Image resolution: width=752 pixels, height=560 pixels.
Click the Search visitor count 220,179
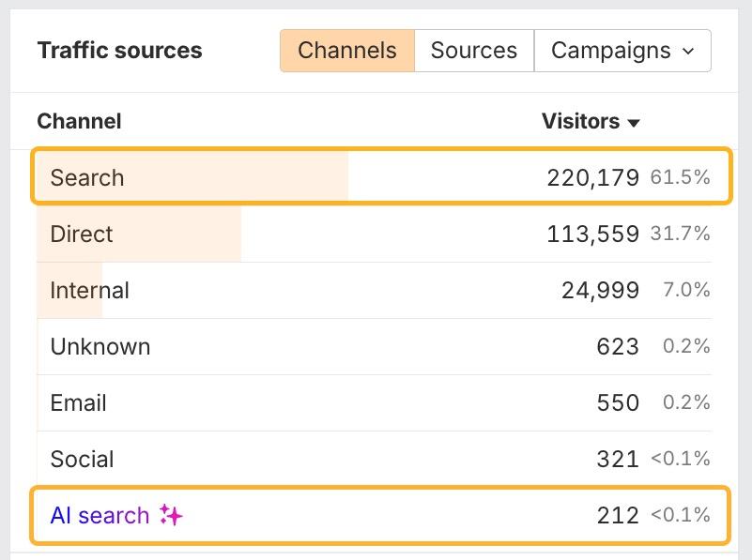point(593,177)
